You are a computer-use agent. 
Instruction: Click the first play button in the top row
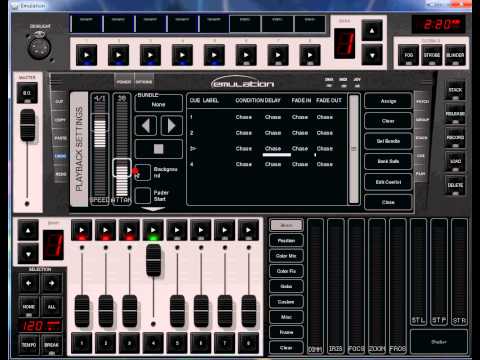tap(87, 55)
